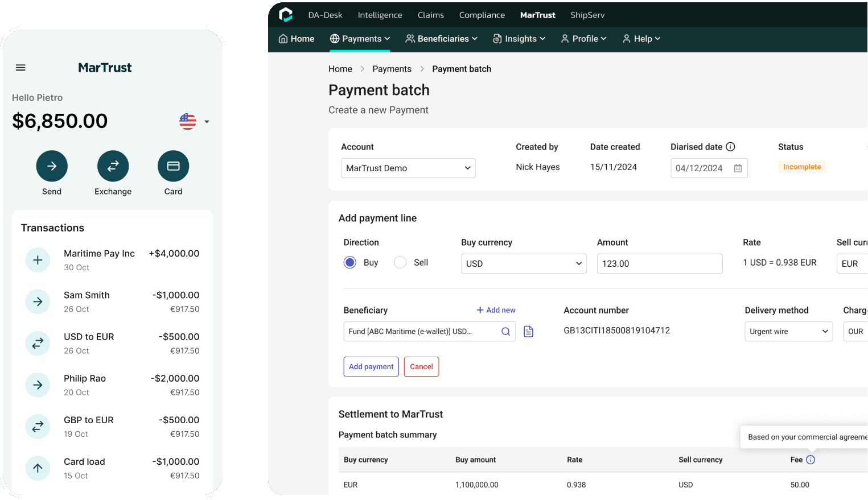The width and height of the screenshot is (868, 500).
Task: Open the Exchange feature icon
Action: coord(113,166)
